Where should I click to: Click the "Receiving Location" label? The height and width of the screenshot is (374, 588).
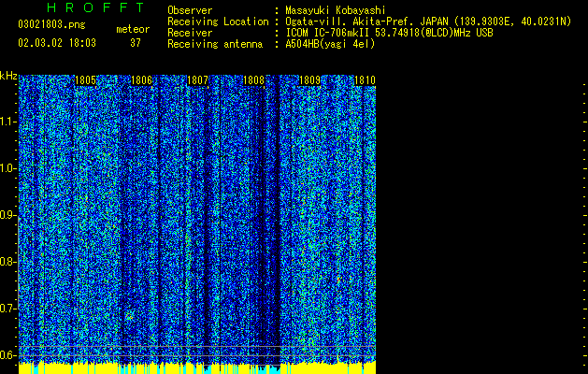218,22
